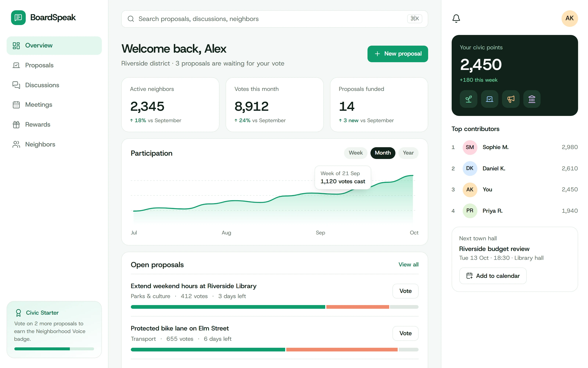Viewport: 588px width, 368px height.
Task: Open the Votes this month stat card
Action: click(x=275, y=105)
